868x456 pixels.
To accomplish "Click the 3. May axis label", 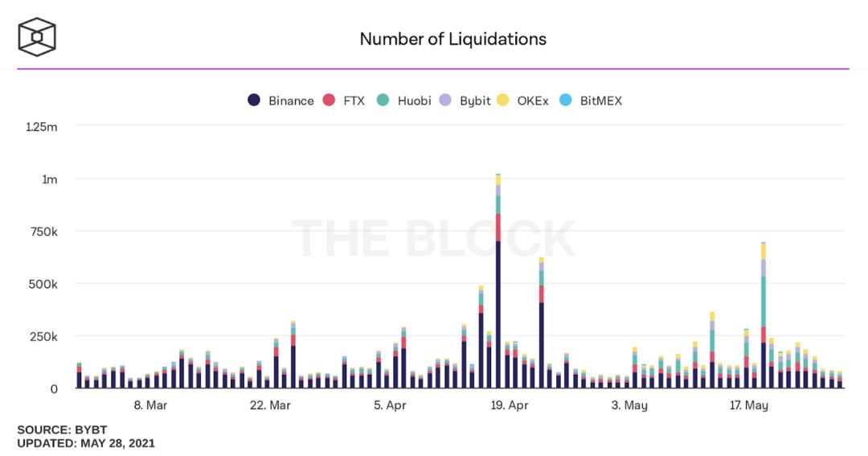I will pyautogui.click(x=629, y=405).
